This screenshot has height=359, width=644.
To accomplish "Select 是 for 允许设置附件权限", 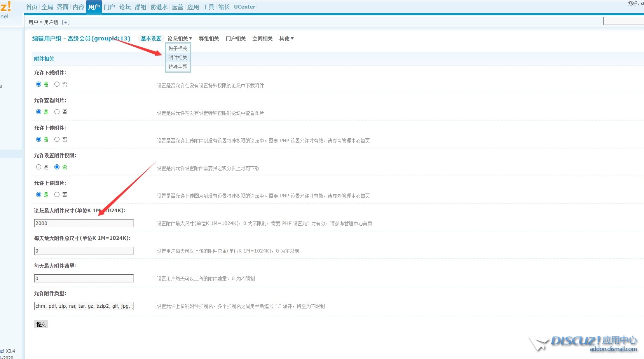I will point(38,167).
